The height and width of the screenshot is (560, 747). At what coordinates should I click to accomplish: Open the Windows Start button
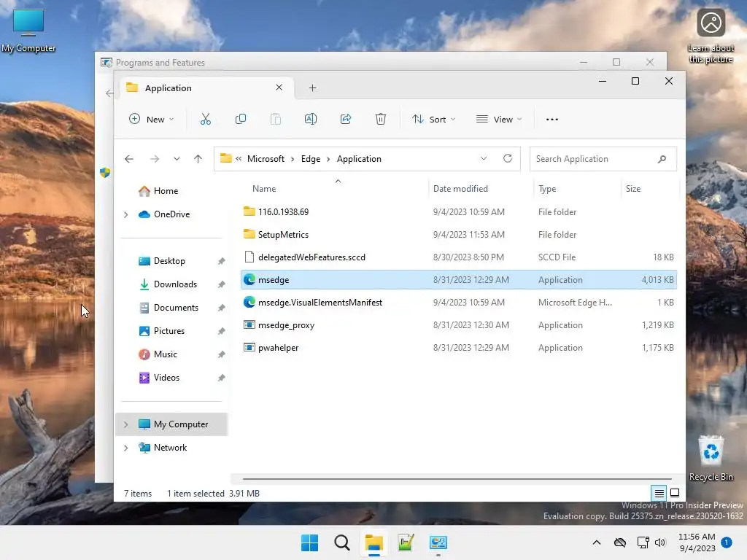309,542
